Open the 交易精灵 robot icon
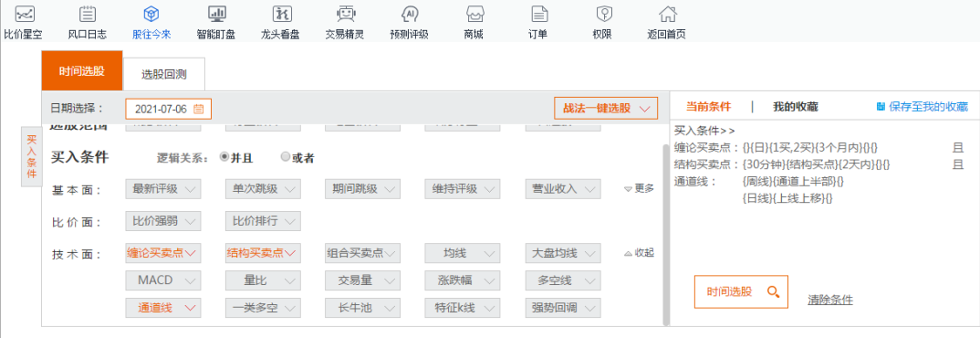 346,13
